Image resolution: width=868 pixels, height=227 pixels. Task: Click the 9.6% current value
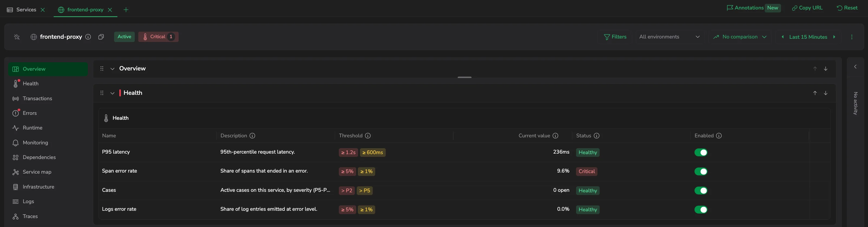(563, 171)
